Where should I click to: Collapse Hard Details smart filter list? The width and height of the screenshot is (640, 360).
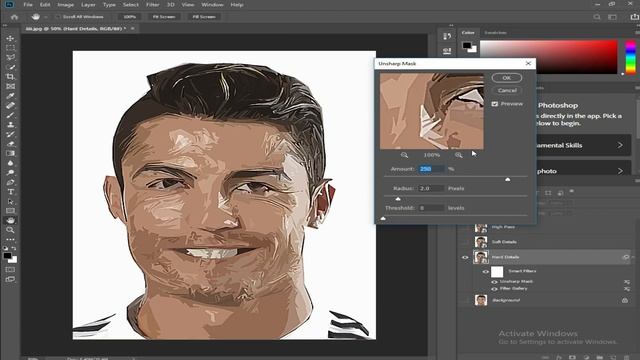(633, 257)
